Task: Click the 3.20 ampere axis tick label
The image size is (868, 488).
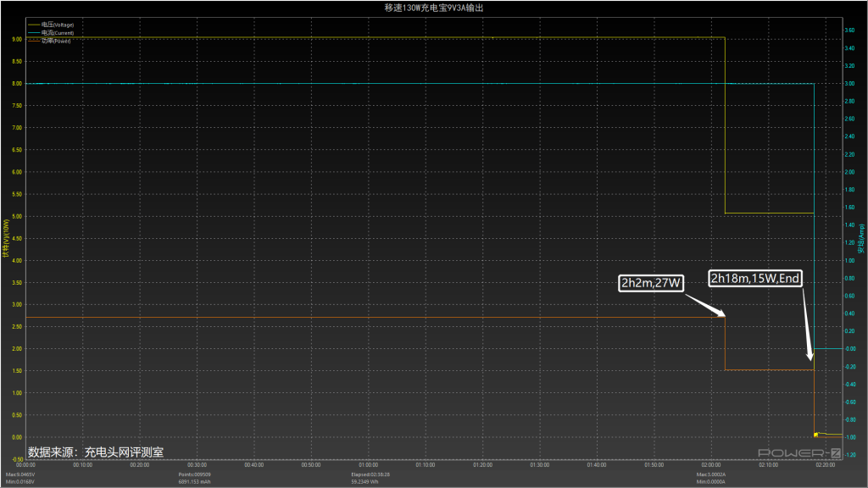Action: [x=849, y=66]
